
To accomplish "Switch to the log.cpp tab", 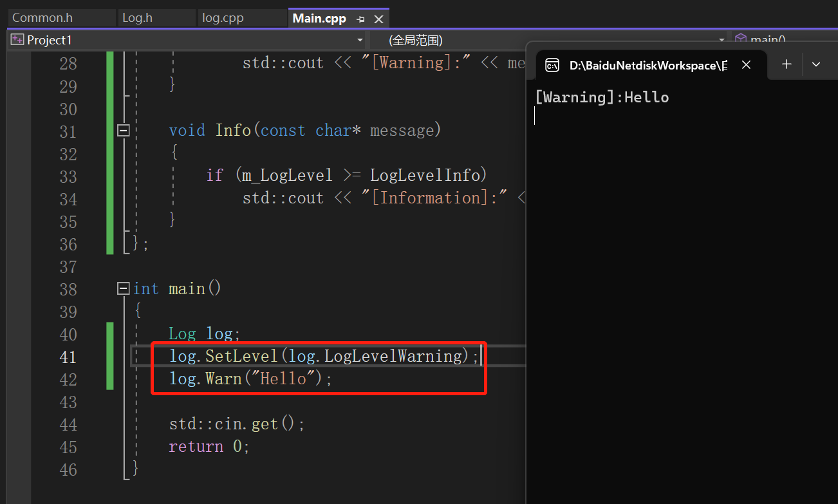I will coord(241,18).
